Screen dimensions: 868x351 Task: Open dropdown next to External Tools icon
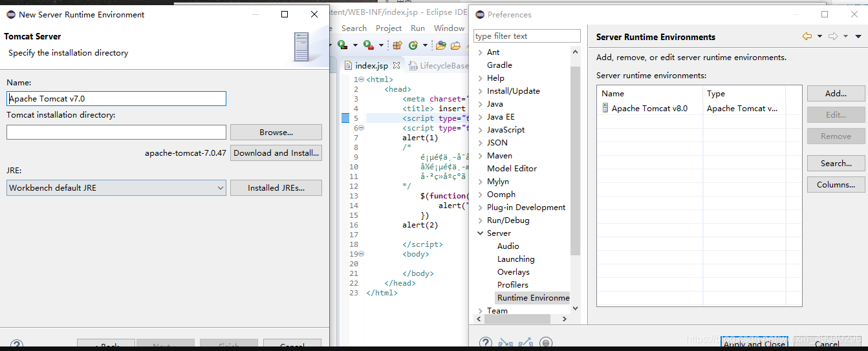(381, 45)
